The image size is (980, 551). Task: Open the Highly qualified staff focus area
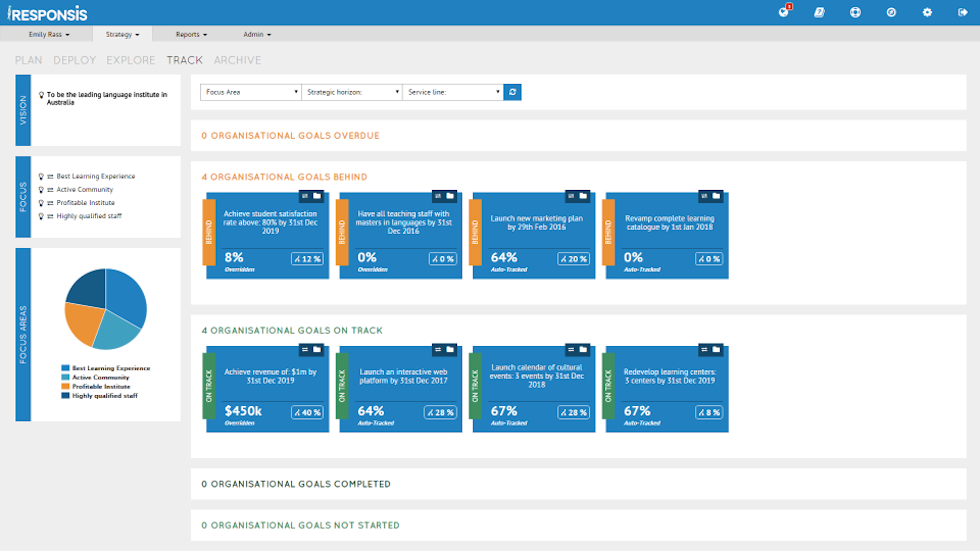(89, 216)
